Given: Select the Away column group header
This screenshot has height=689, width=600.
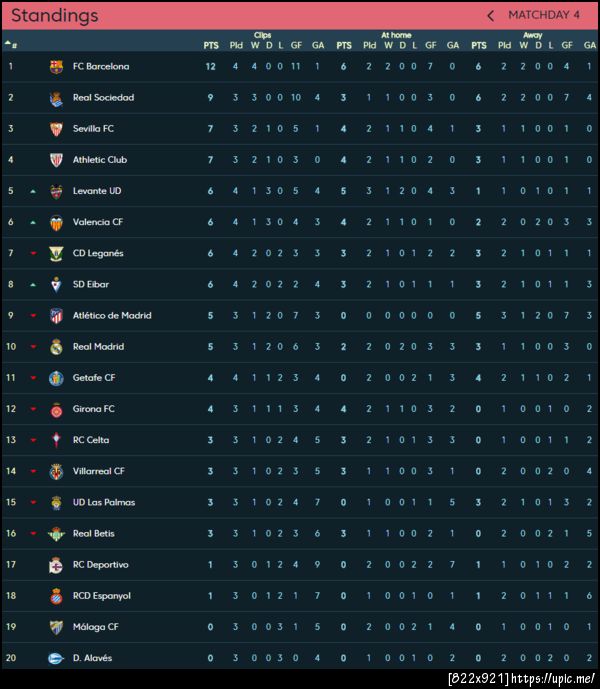Looking at the screenshot, I should click(x=532, y=35).
